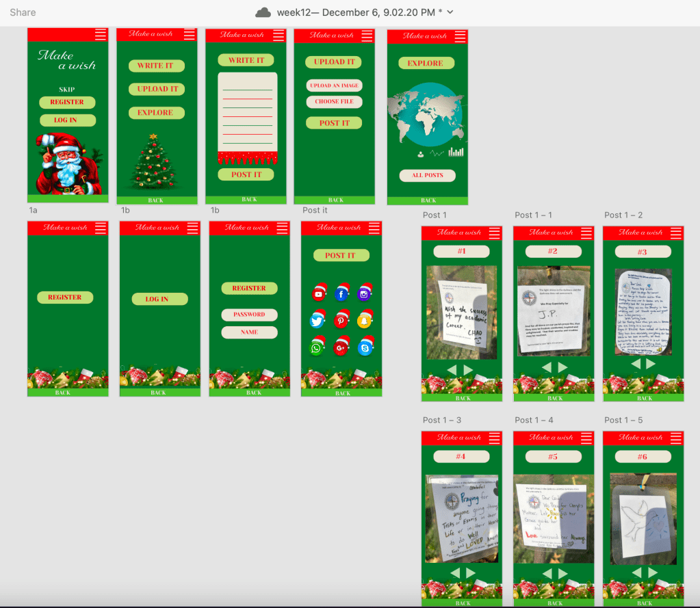Click the right arrow below post #1
This screenshot has height=608, width=700.
click(x=469, y=370)
